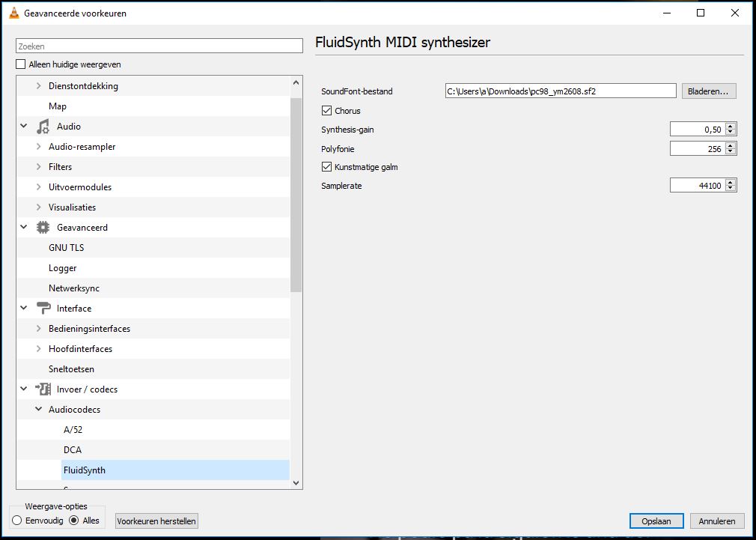Select the Eenvoudig radio button
This screenshot has width=756, height=540.
pyautogui.click(x=17, y=521)
